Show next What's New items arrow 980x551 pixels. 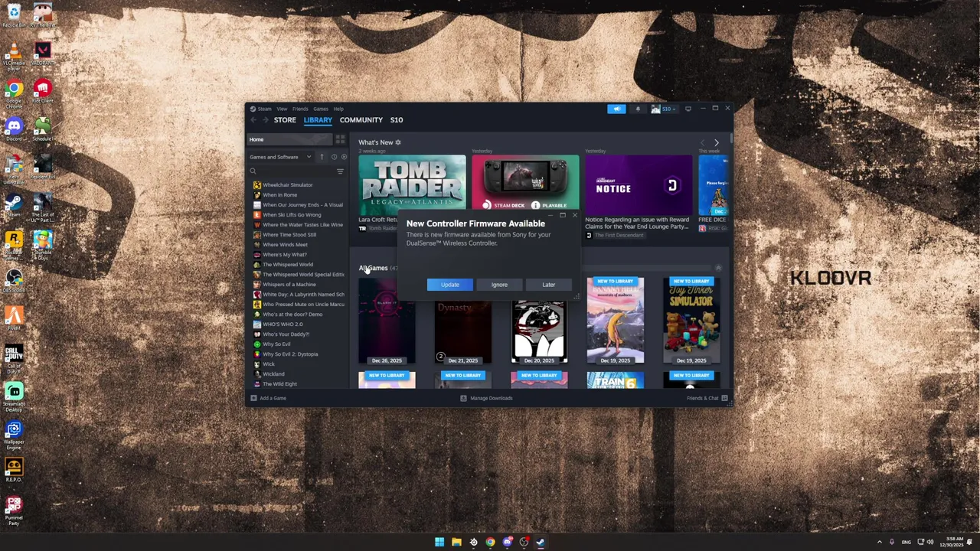coord(716,142)
